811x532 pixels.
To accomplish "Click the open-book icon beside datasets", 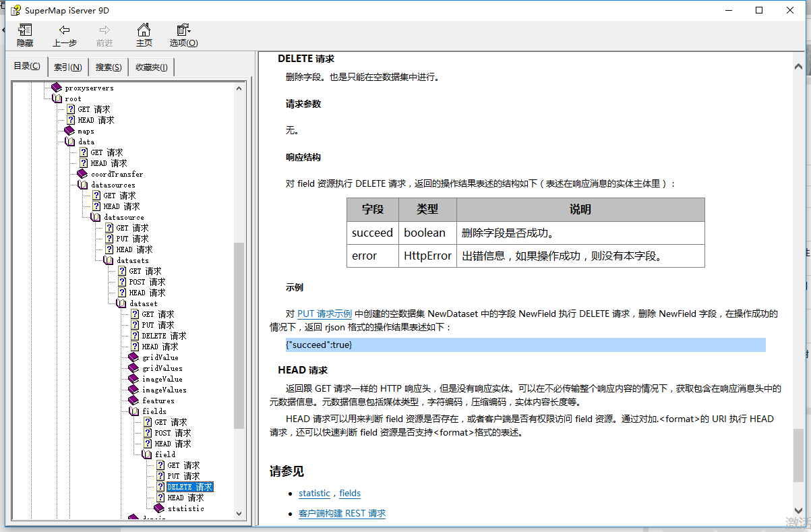I will pos(108,260).
